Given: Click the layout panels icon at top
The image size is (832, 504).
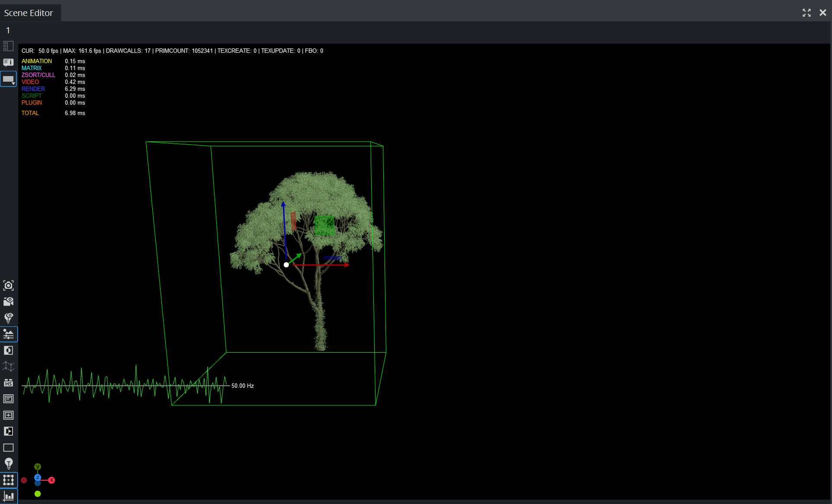Looking at the screenshot, I should click(8, 46).
